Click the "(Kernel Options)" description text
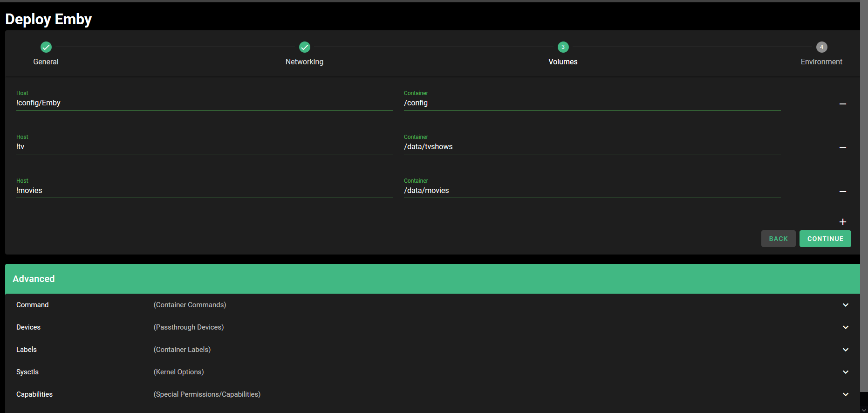Screen dimensions: 868x413 coord(178,372)
